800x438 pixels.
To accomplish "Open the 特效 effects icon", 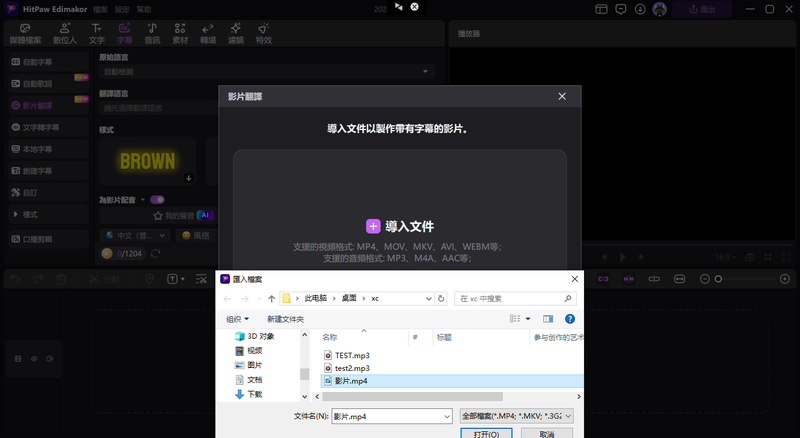I will [263, 34].
